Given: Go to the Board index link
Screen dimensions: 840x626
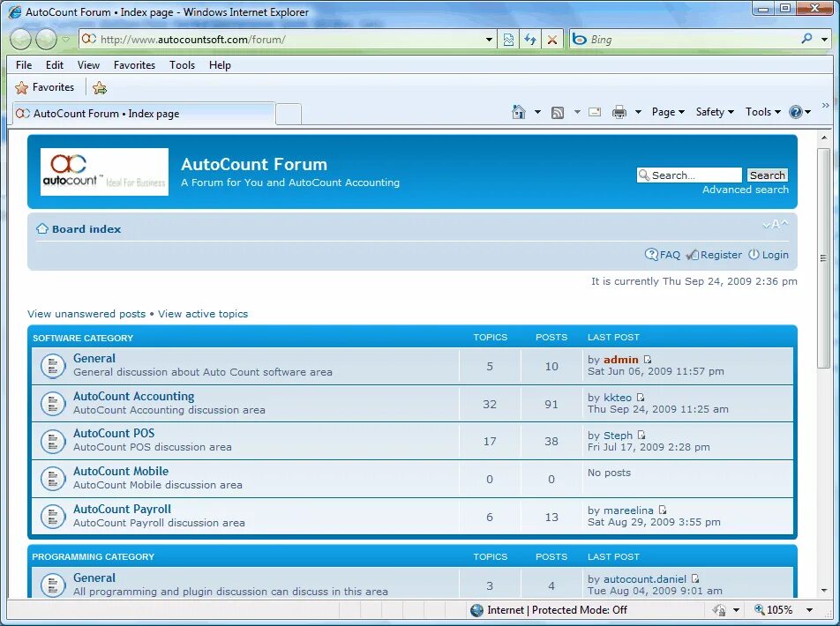Looking at the screenshot, I should click(x=86, y=229).
